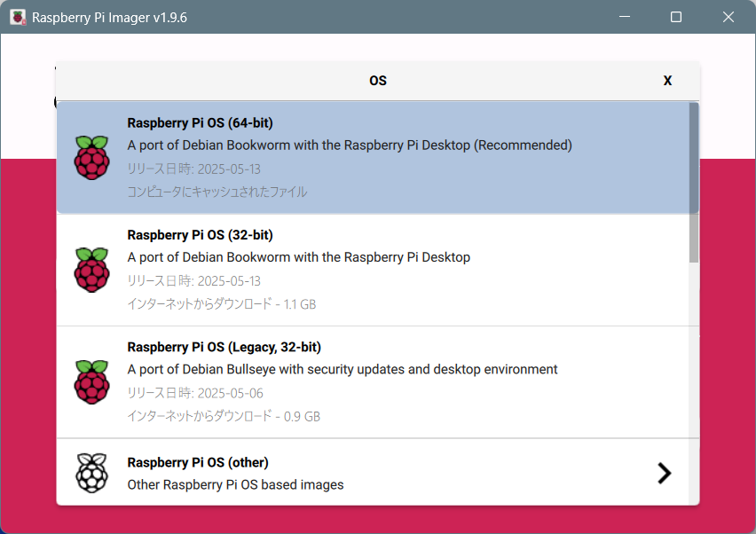Click the raspberry icon for Legacy 32-bit OS
Screen dimensions: 756x534
coord(91,381)
